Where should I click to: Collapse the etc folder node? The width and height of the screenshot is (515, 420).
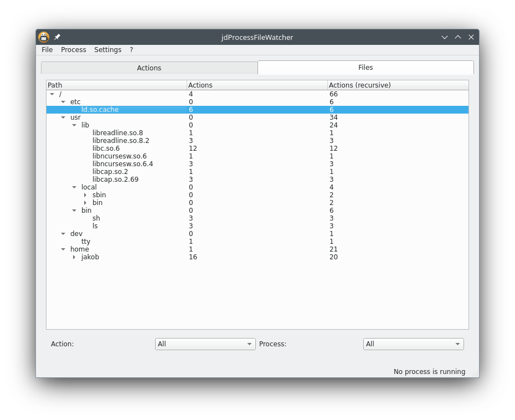[x=63, y=102]
